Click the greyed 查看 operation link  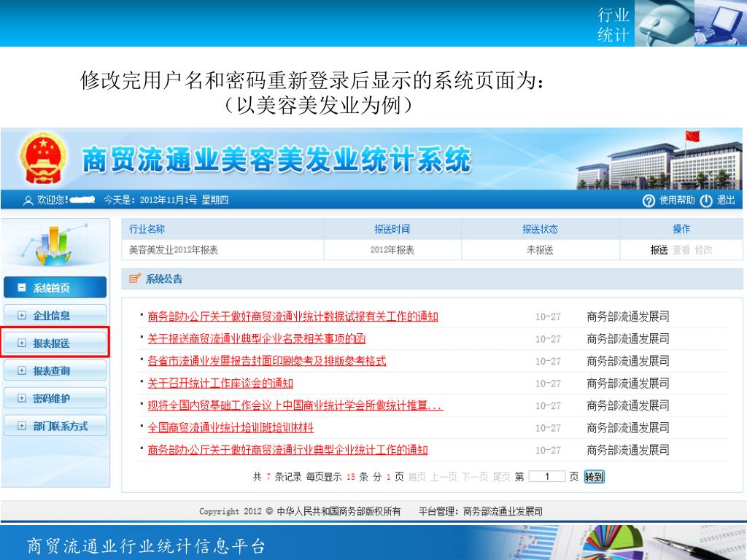(x=681, y=250)
